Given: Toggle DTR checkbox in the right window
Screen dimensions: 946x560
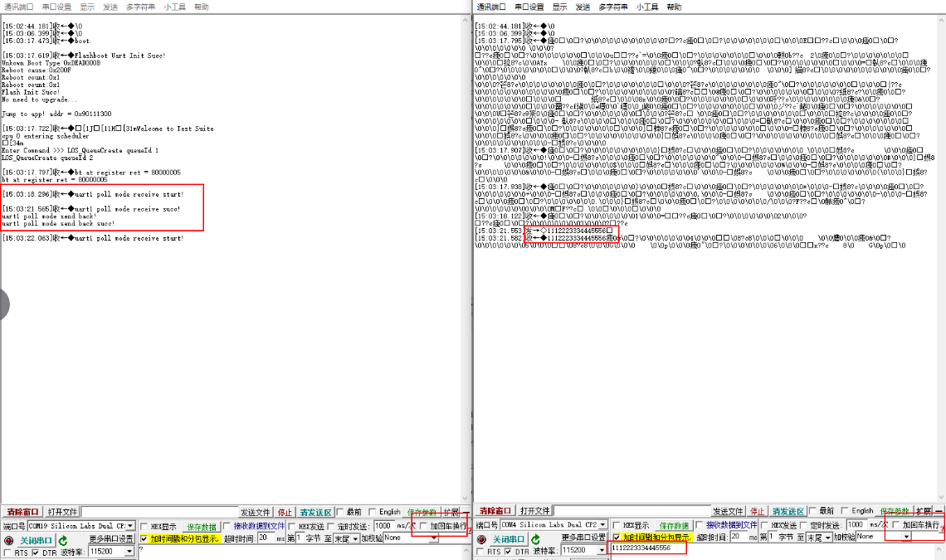Looking at the screenshot, I should [508, 552].
